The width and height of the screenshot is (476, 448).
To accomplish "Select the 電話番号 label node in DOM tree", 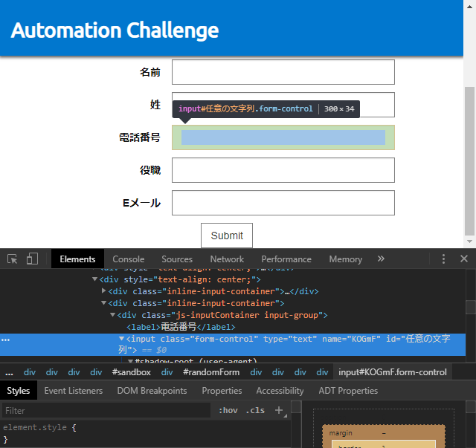I will pyautogui.click(x=181, y=327).
